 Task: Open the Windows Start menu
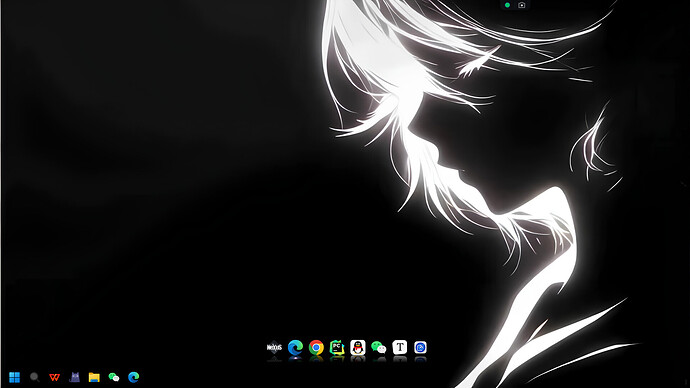(15, 377)
